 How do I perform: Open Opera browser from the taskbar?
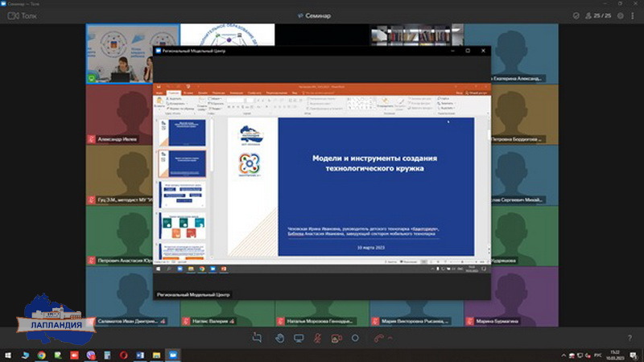[123, 355]
